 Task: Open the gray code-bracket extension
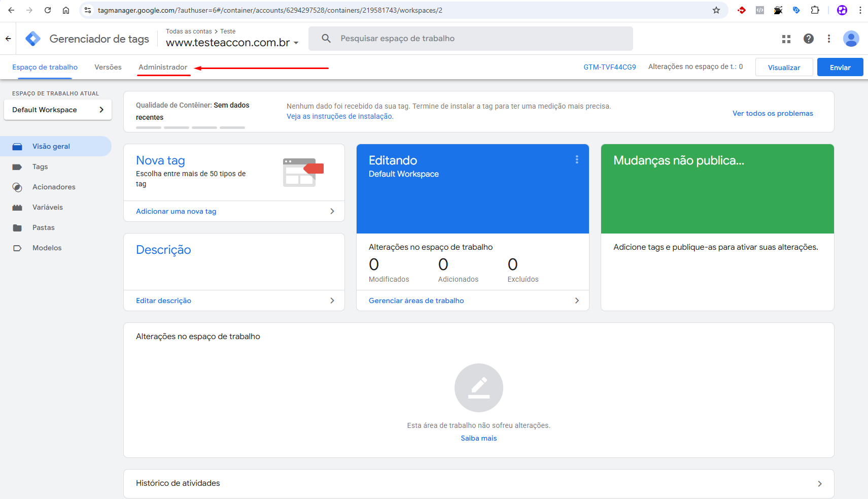pos(760,10)
